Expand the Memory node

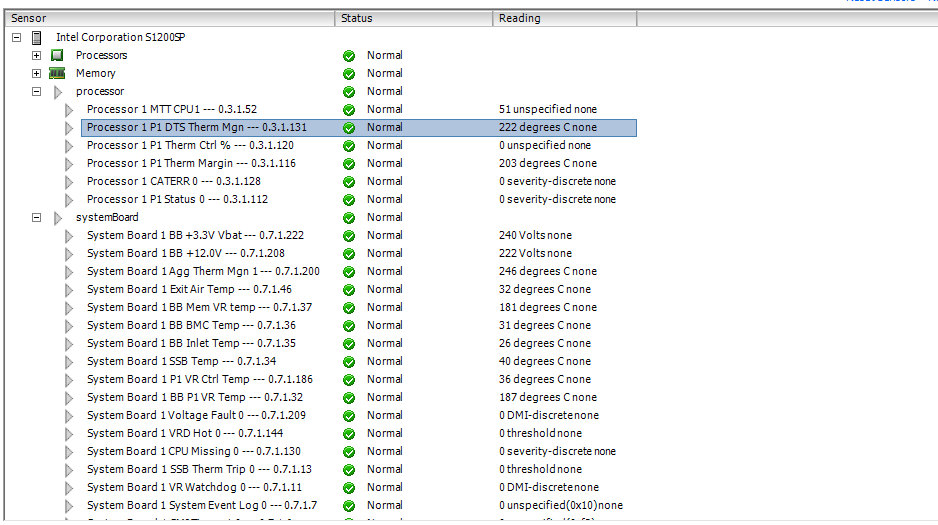point(36,74)
